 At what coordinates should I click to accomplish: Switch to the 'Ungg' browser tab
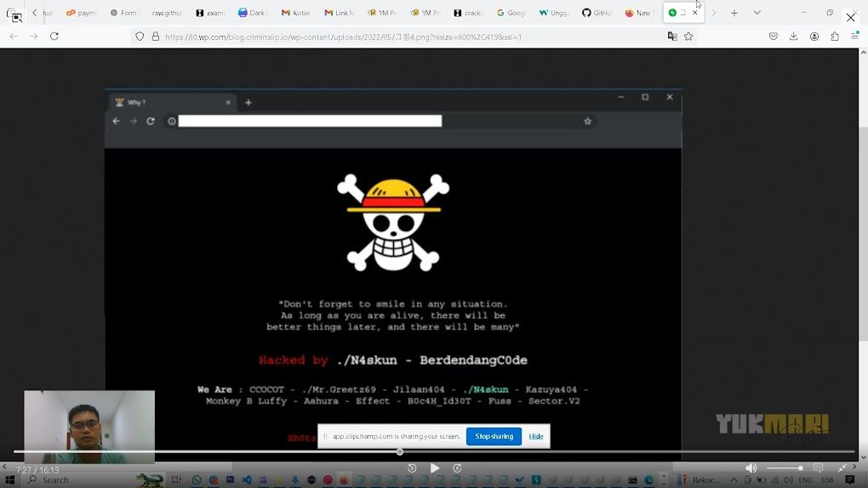[x=554, y=13]
